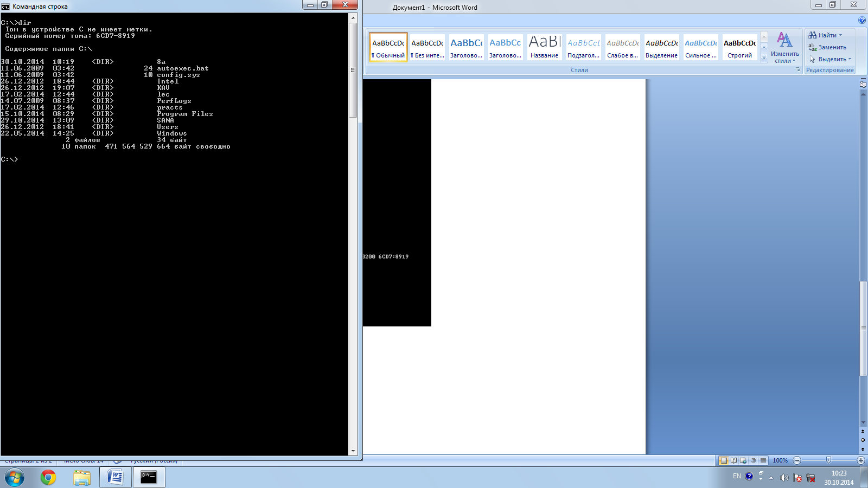Viewport: 868px width, 488px height.
Task: Switch to Print Layout view
Action: click(x=723, y=460)
